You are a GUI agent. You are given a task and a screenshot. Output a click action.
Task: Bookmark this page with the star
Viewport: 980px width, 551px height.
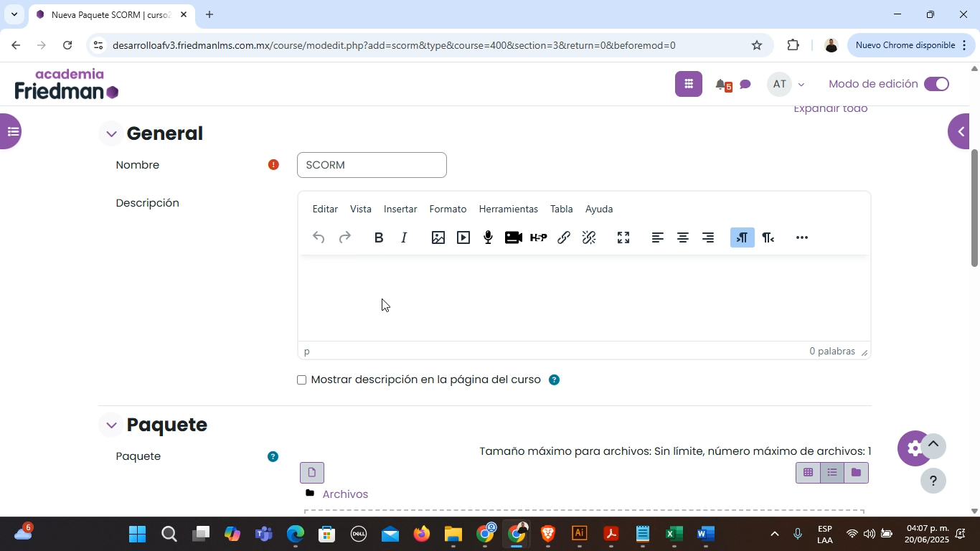pyautogui.click(x=757, y=45)
